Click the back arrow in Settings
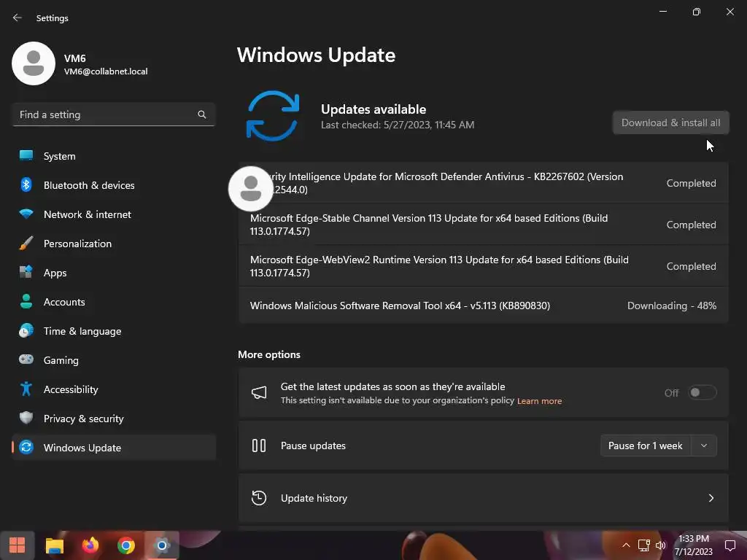This screenshot has height=560, width=747. pyautogui.click(x=18, y=17)
